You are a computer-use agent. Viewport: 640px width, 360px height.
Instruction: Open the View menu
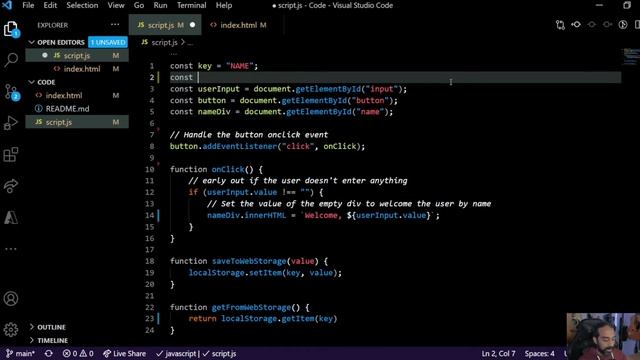click(116, 5)
